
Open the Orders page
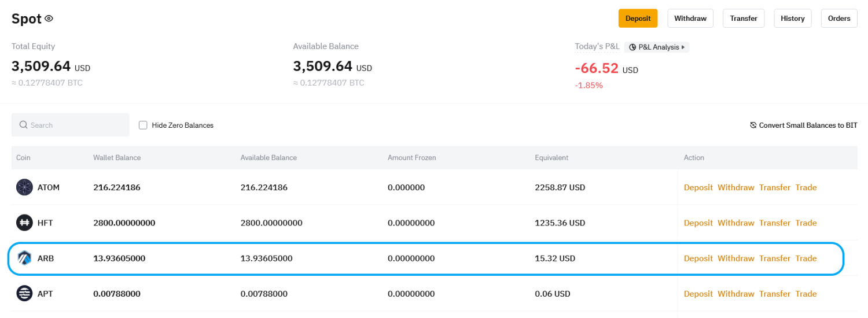click(x=839, y=19)
